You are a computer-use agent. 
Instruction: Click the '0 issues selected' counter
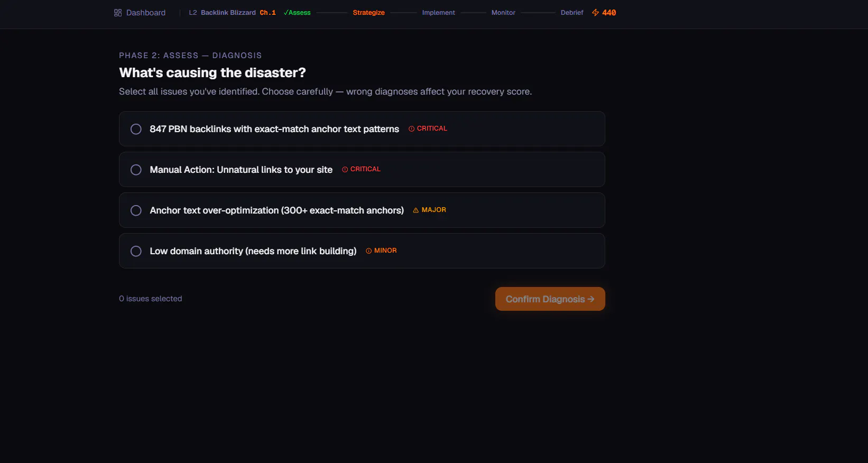point(151,299)
